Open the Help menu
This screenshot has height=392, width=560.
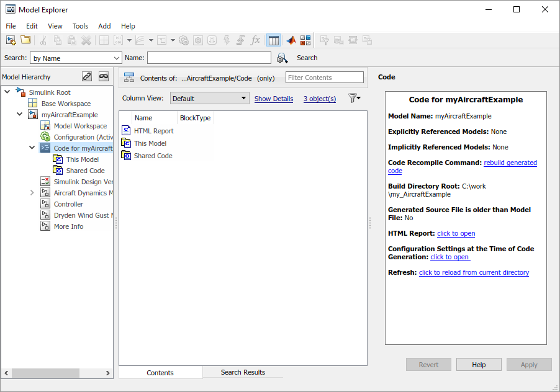[128, 26]
